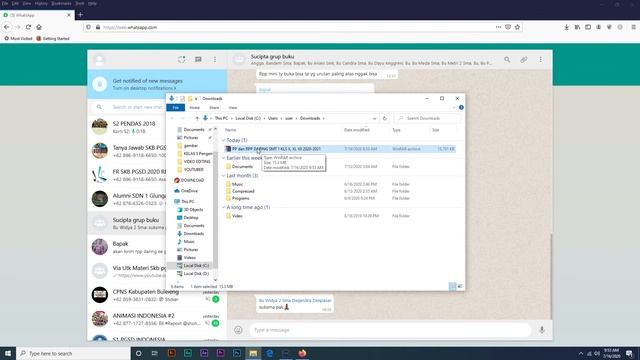Click the Search Downloads field
640x360 pixels.
[427, 118]
